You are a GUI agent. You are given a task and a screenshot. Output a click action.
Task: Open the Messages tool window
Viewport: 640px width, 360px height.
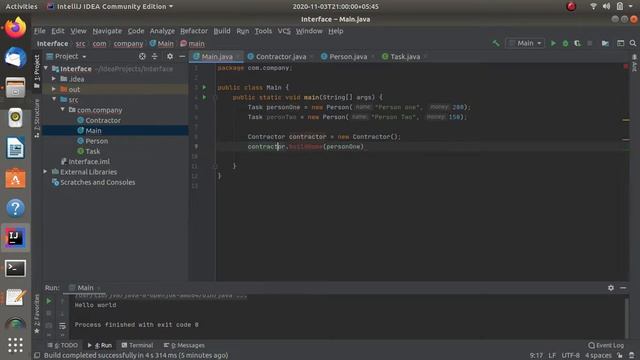(x=184, y=345)
